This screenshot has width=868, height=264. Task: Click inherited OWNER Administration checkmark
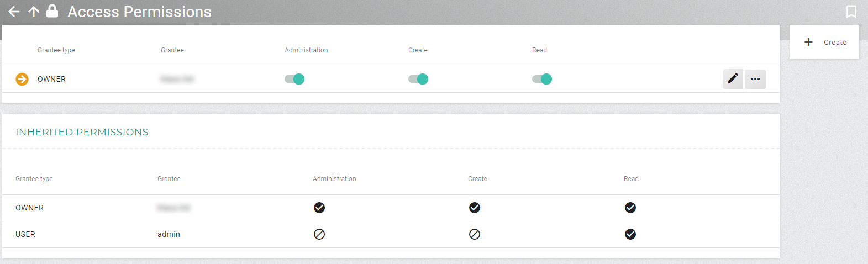[x=319, y=208]
